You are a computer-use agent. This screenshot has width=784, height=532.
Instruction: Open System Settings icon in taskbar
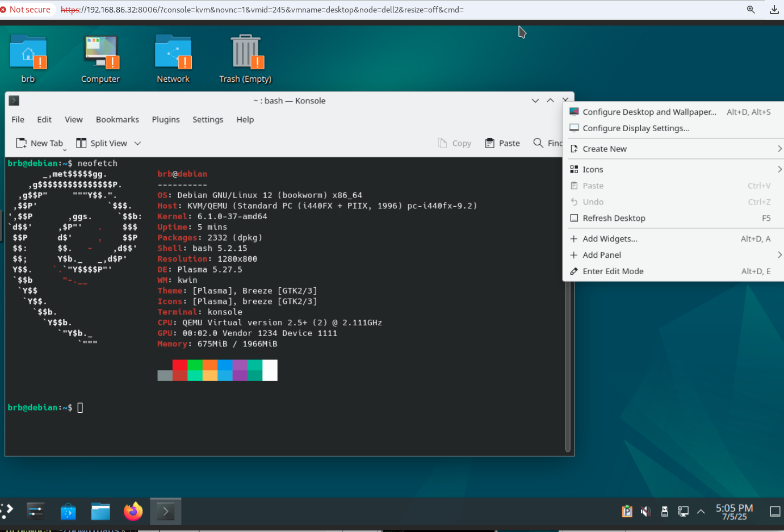point(35,512)
